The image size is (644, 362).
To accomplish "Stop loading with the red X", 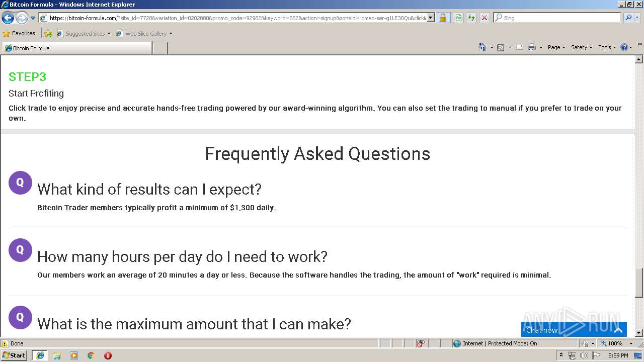I will point(485,18).
